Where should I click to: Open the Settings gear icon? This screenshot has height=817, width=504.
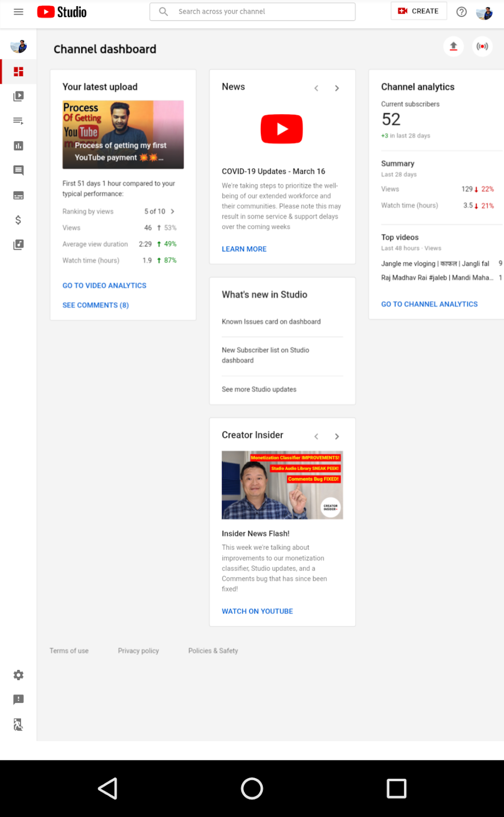click(18, 675)
